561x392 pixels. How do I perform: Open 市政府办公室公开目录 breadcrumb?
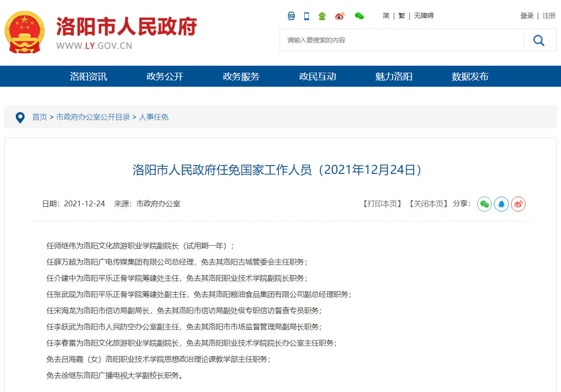click(x=93, y=117)
